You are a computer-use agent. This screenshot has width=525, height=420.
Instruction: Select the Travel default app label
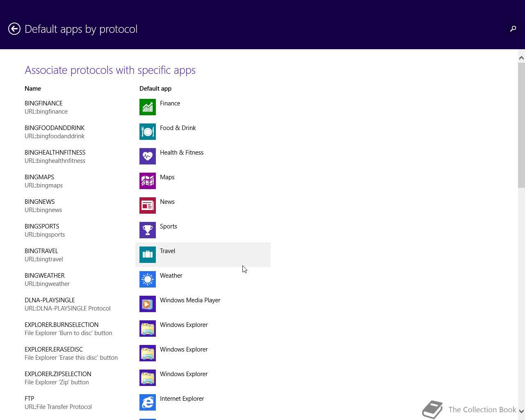pyautogui.click(x=167, y=251)
